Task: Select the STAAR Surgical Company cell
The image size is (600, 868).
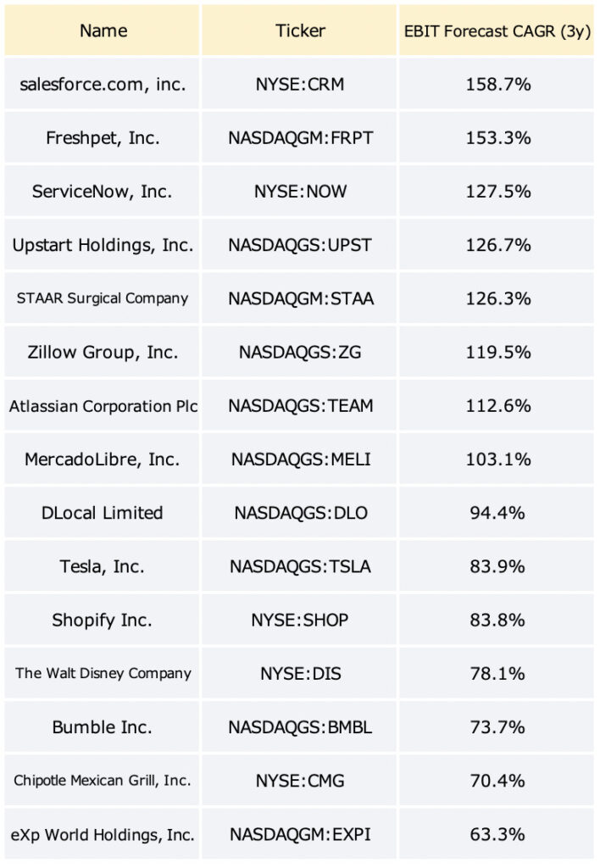Action: click(103, 298)
